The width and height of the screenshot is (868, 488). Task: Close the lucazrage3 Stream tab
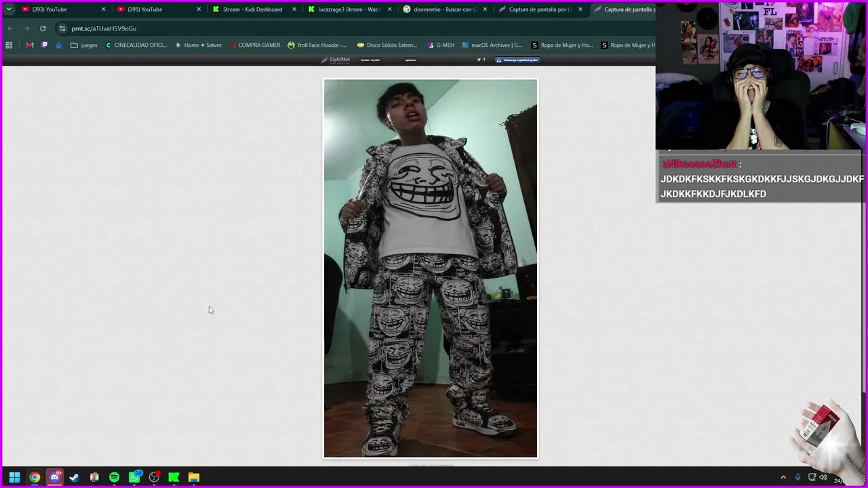(389, 9)
